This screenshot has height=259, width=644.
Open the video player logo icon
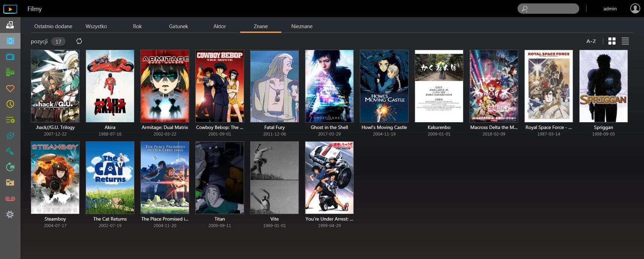pos(10,9)
